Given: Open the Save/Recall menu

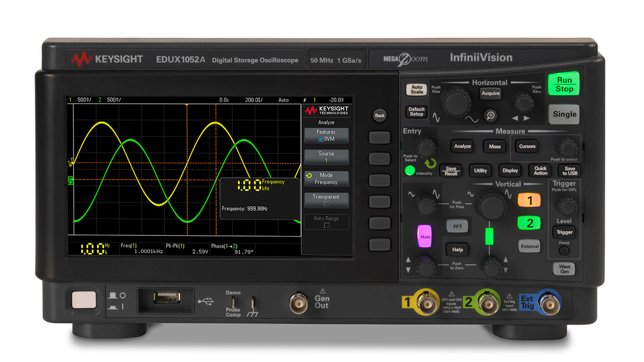Looking at the screenshot, I should 451,171.
